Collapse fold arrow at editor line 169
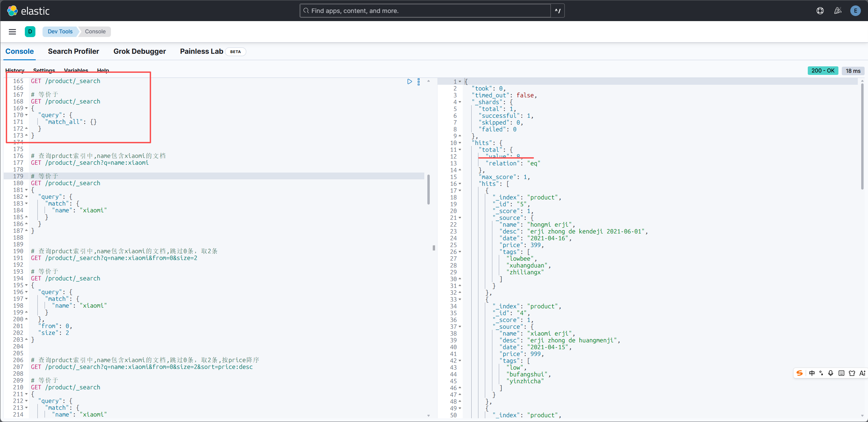Viewport: 868px width, 422px height. point(27,108)
